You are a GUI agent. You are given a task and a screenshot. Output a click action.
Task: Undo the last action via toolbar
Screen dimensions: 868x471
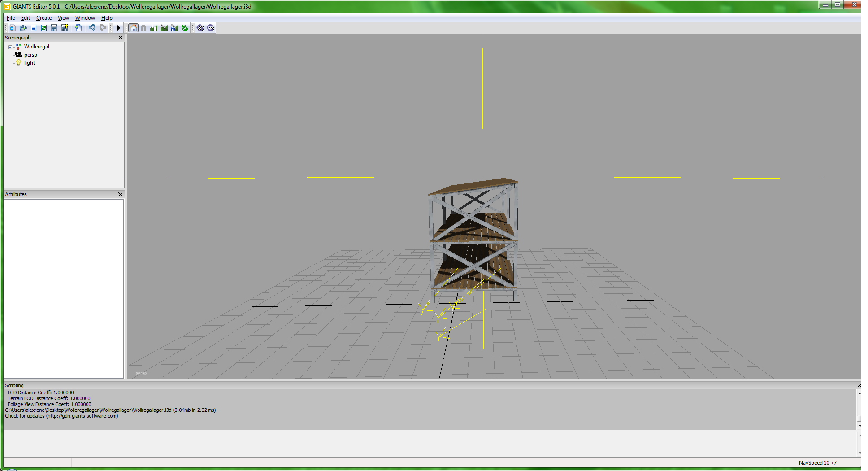pyautogui.click(x=92, y=28)
